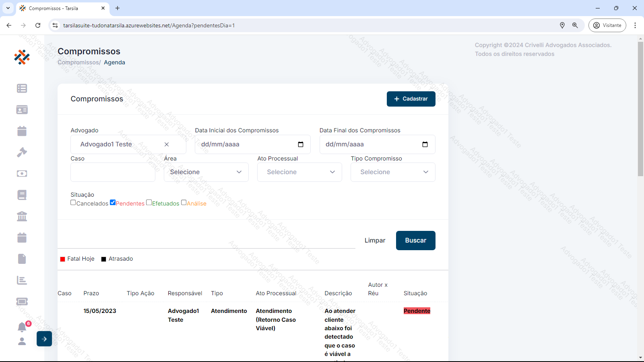Open the Área dropdown

point(206,172)
